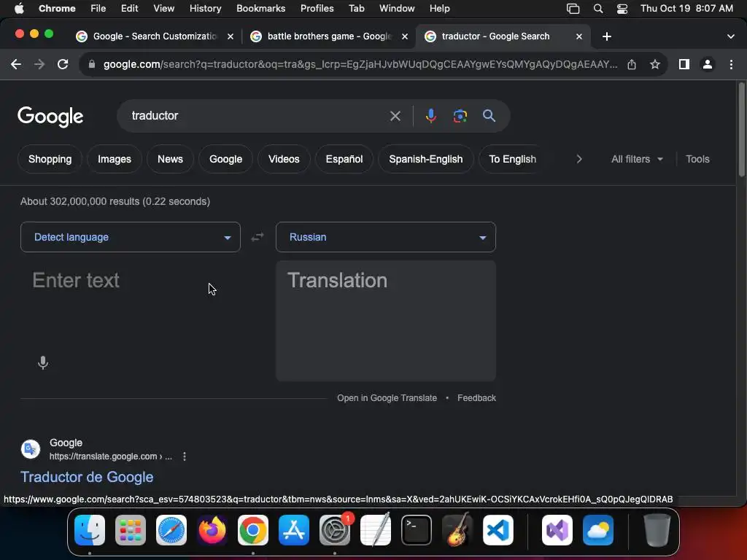Viewport: 747px width, 560px height.
Task: Launch Safari from the dock
Action: tap(171, 530)
